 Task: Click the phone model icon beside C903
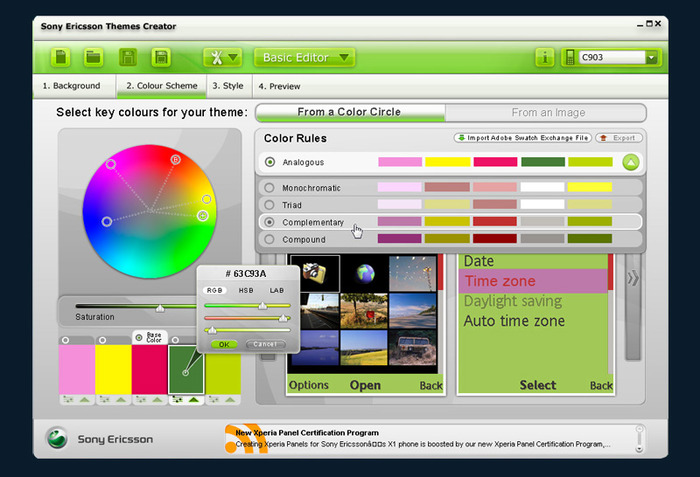(x=570, y=58)
